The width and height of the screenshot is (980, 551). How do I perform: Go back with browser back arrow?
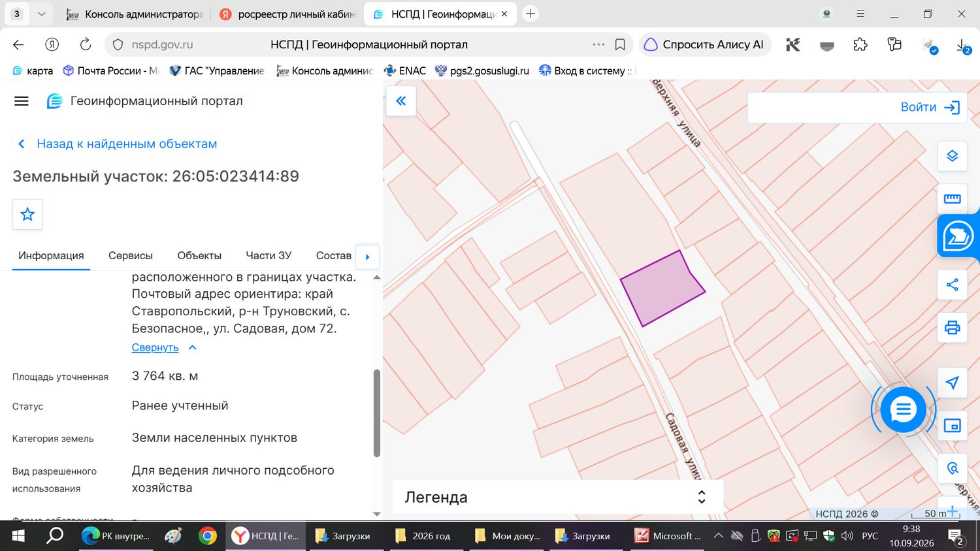point(18,44)
